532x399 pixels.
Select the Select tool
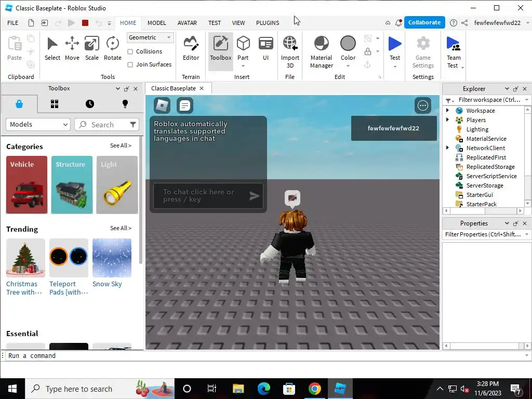click(x=52, y=48)
